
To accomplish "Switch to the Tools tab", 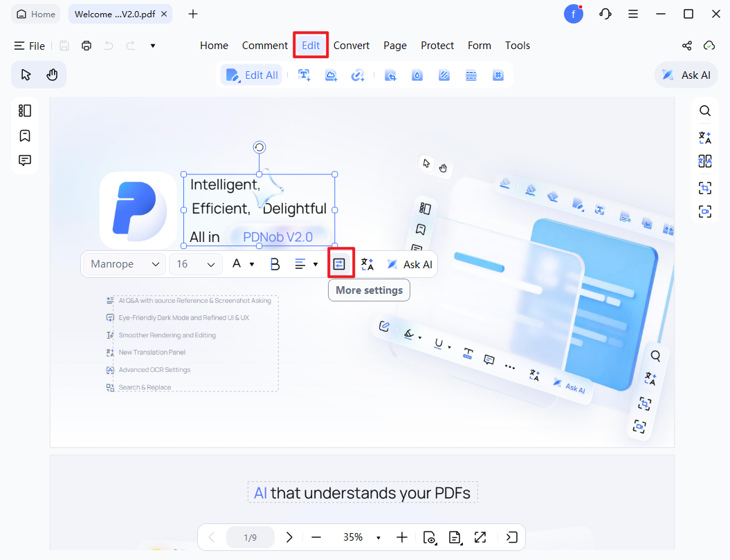I will (518, 46).
